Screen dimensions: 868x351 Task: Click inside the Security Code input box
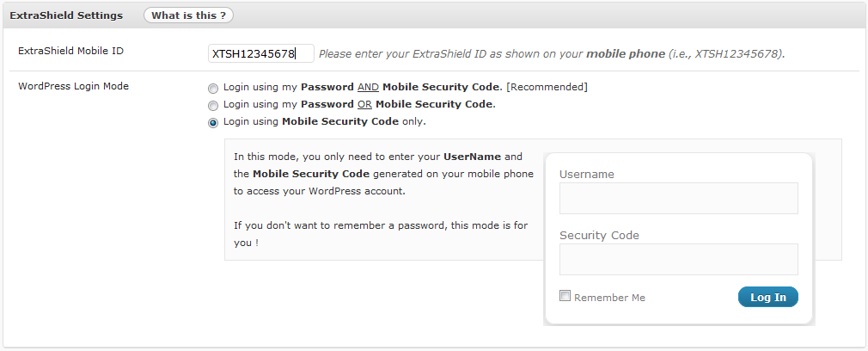coord(679,259)
